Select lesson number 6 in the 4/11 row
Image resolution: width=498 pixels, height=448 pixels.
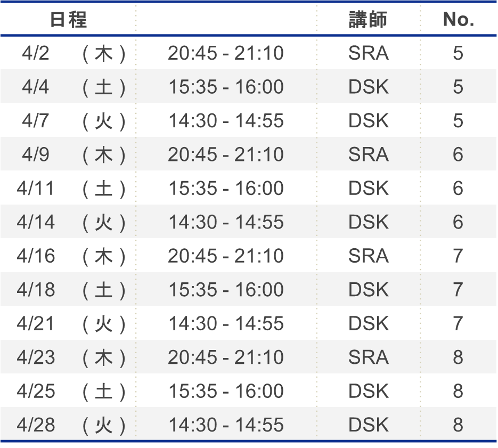click(x=458, y=189)
